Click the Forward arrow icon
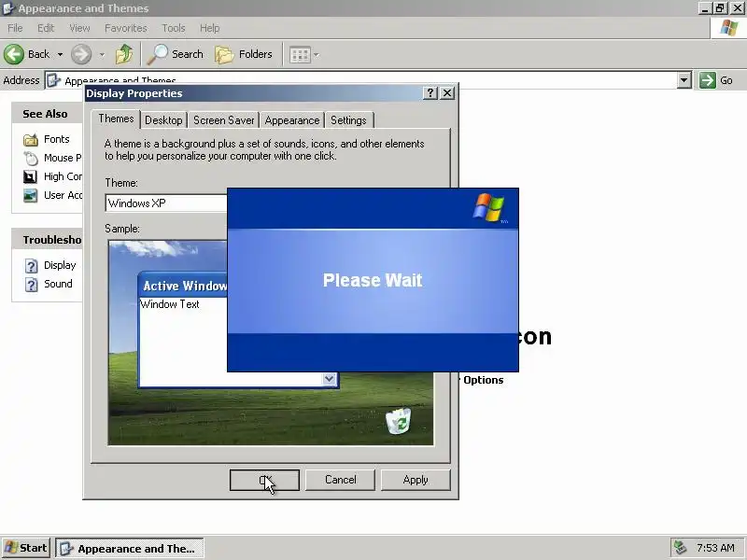The width and height of the screenshot is (747, 560). (x=81, y=54)
